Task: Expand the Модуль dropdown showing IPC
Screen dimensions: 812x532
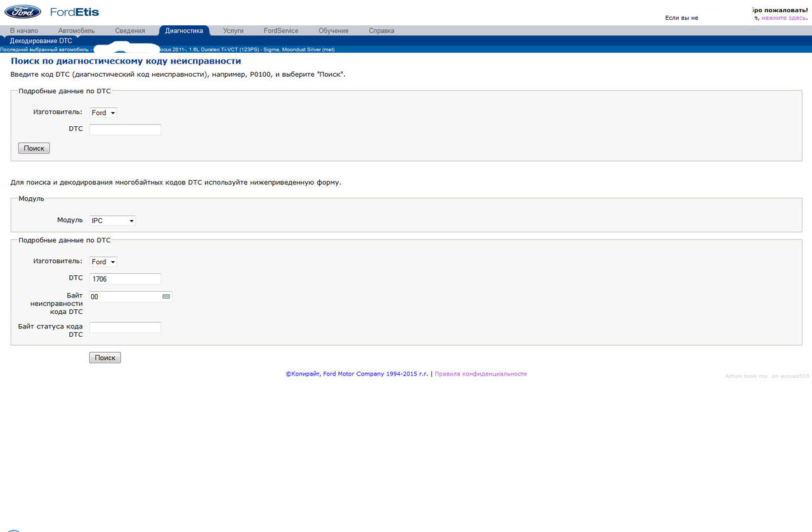Action: [x=113, y=221]
